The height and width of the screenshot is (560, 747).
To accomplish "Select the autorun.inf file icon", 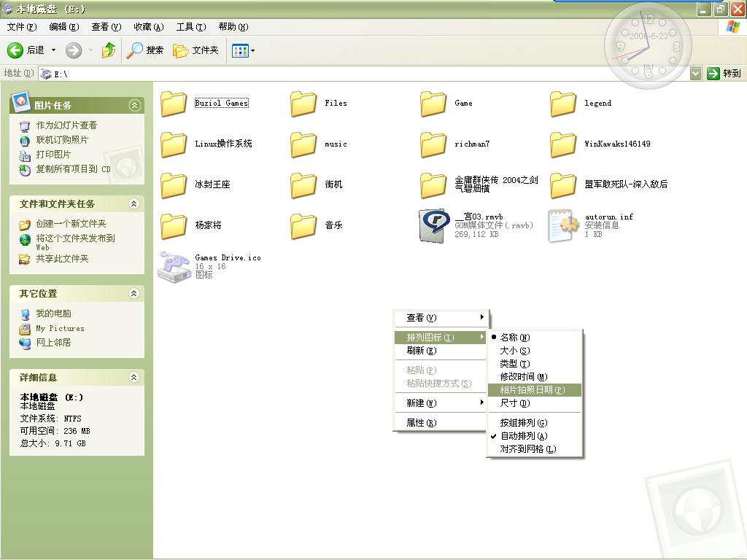I will [562, 226].
